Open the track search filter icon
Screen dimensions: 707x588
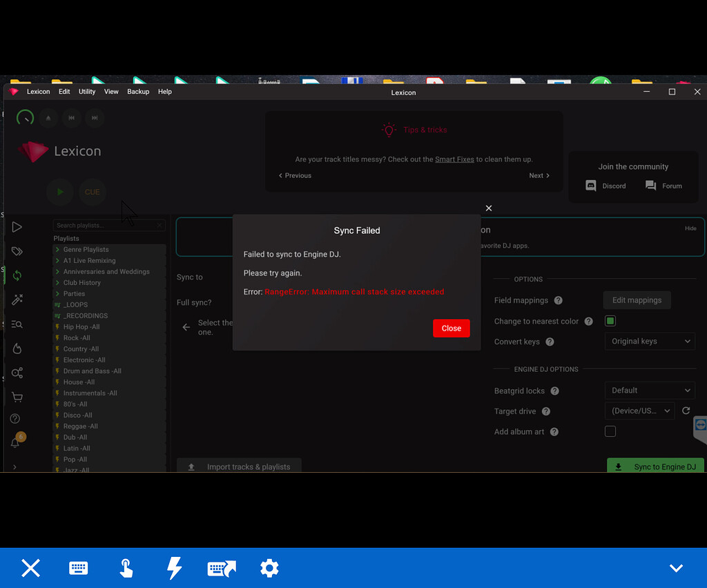[x=17, y=324]
